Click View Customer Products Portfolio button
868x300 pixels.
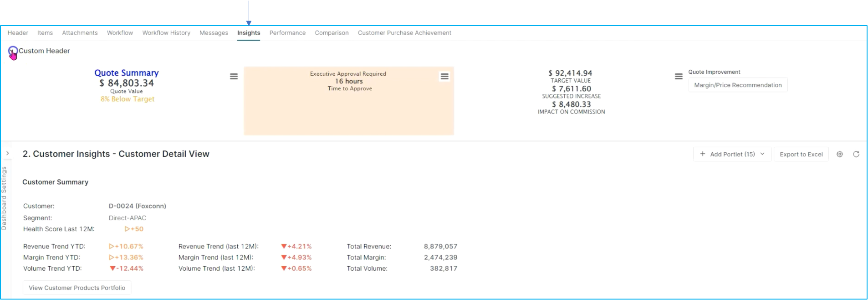[77, 288]
